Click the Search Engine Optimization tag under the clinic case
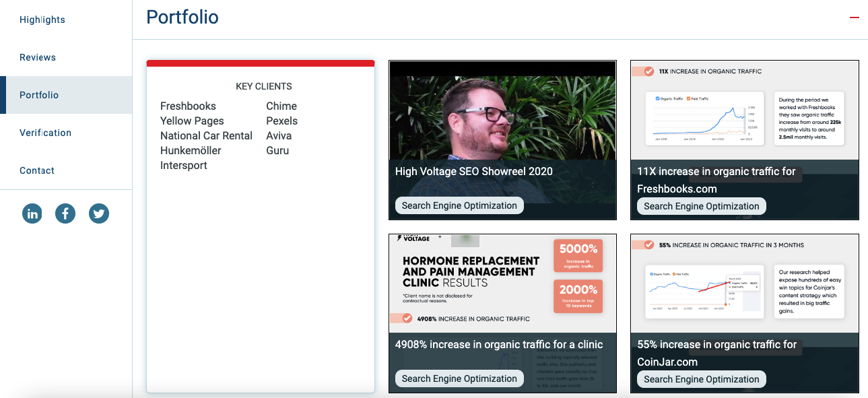Image resolution: width=868 pixels, height=398 pixels. (x=459, y=378)
